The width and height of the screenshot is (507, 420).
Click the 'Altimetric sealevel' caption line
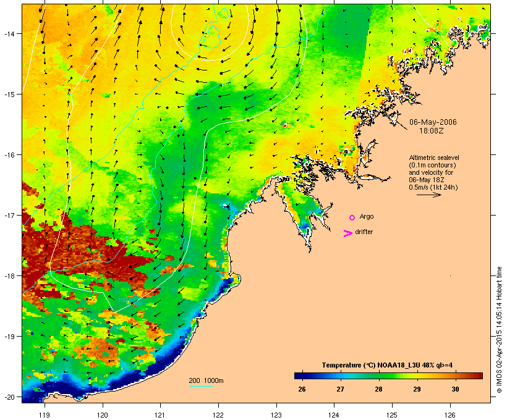click(434, 157)
